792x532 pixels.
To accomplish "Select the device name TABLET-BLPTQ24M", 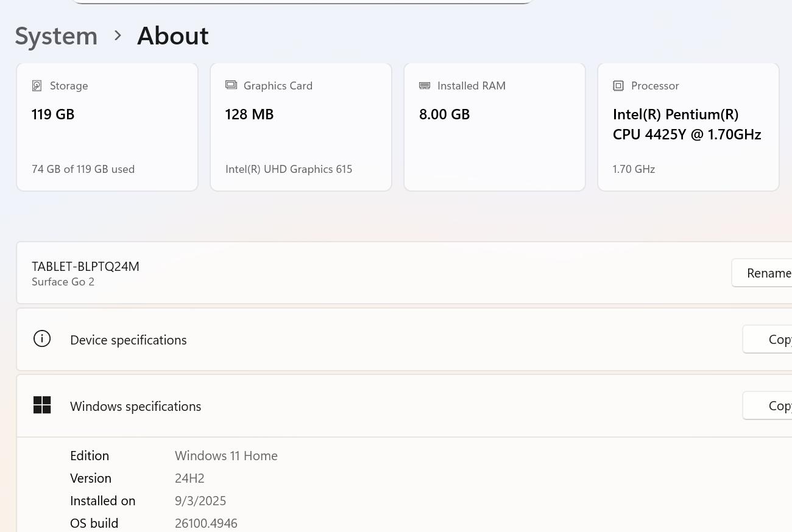I will coord(85,267).
